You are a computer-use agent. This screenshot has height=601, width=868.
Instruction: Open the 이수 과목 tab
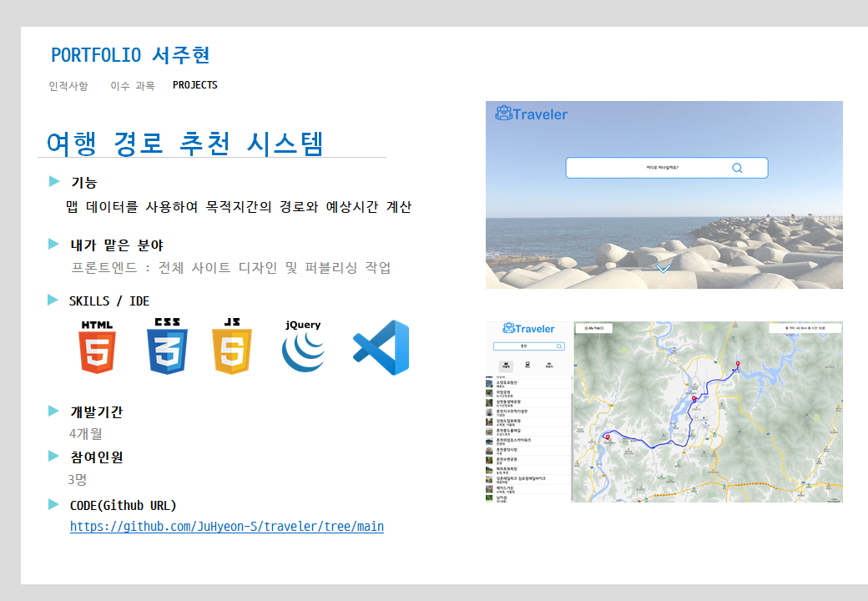click(x=133, y=86)
